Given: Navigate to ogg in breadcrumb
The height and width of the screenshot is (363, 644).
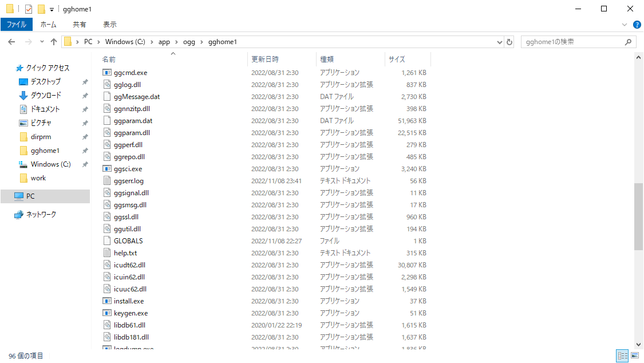Looking at the screenshot, I should pos(189,42).
